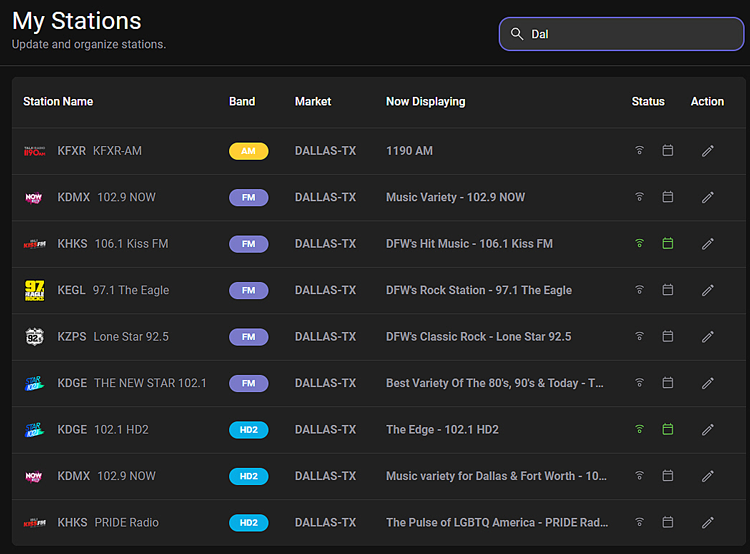Click 'Music Variety - 102.9 NOW' text
The width and height of the screenshot is (750, 554).
tap(455, 198)
